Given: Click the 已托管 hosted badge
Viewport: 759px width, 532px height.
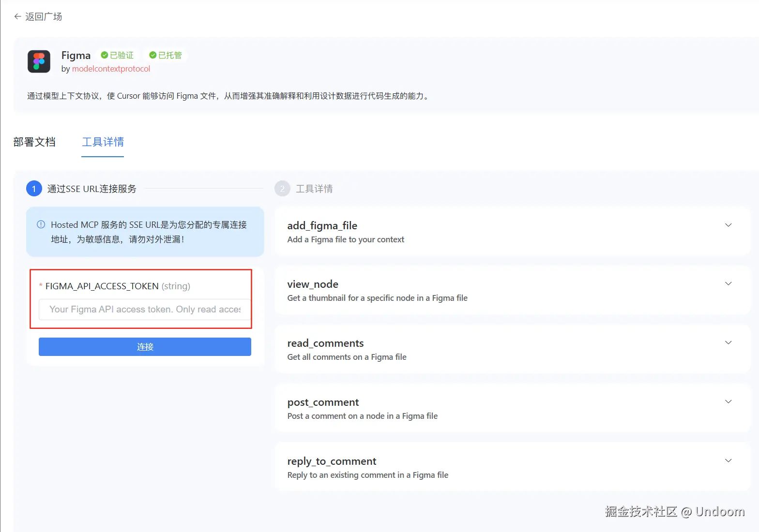Looking at the screenshot, I should coord(166,55).
